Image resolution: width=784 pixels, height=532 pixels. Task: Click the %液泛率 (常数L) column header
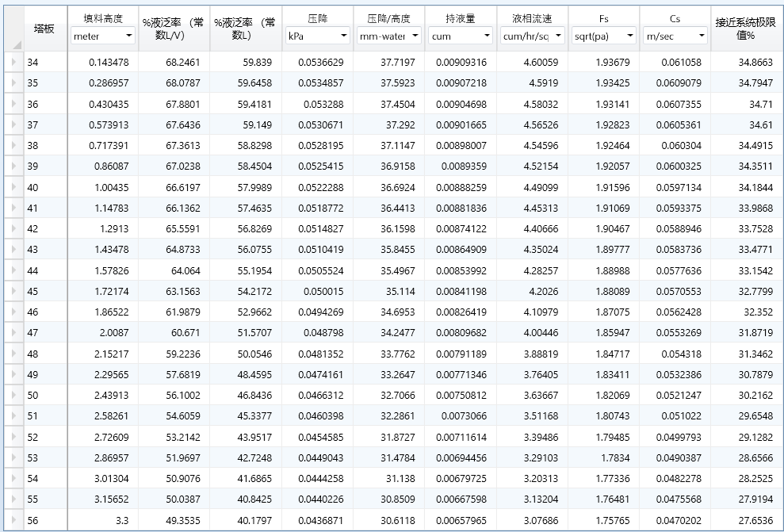point(246,29)
